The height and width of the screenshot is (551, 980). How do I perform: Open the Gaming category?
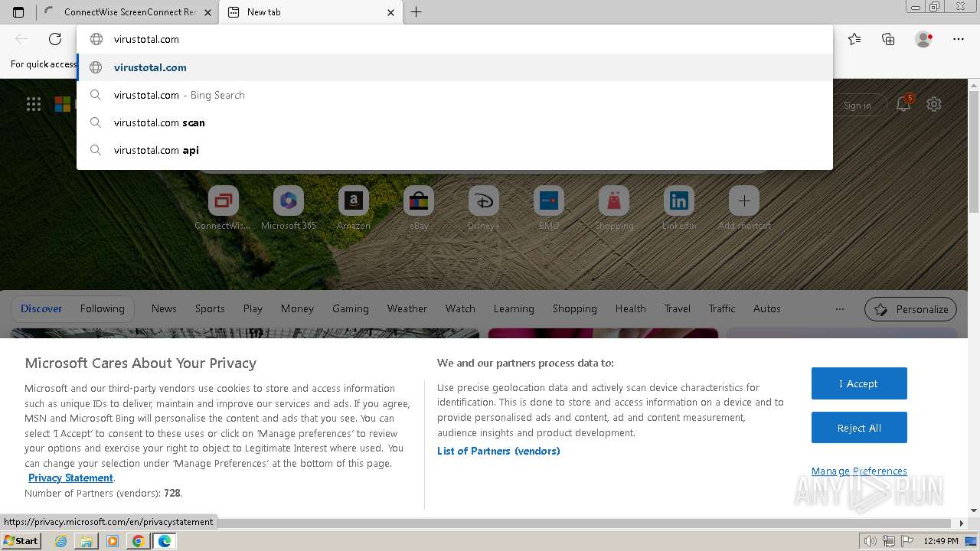click(x=351, y=308)
